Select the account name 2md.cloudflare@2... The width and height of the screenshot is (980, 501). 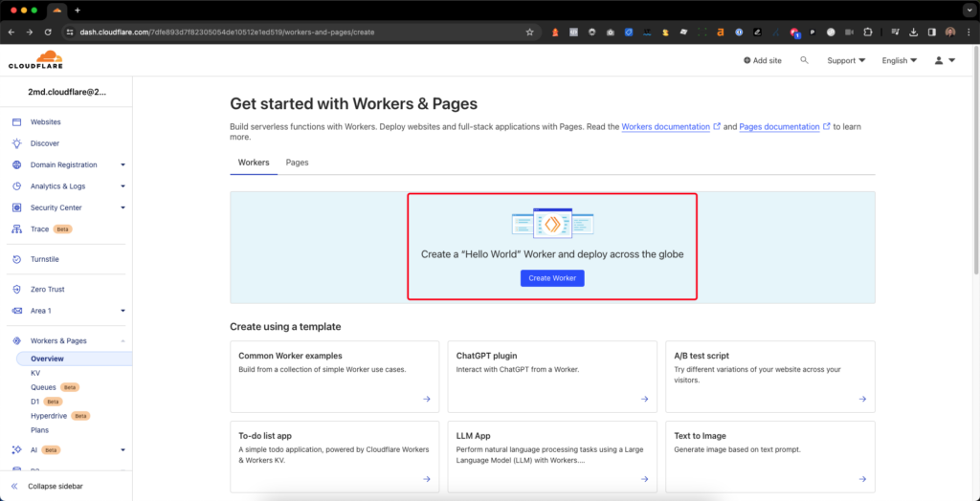67,91
